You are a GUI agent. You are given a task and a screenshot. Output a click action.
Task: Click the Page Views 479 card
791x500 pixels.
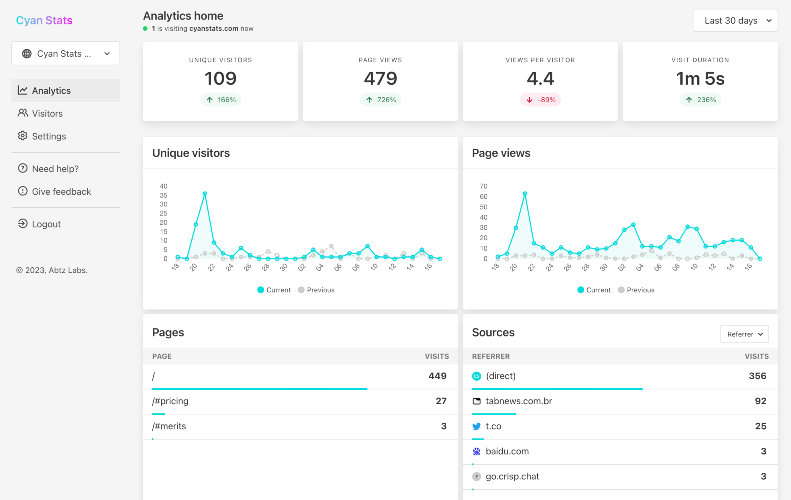pyautogui.click(x=380, y=81)
